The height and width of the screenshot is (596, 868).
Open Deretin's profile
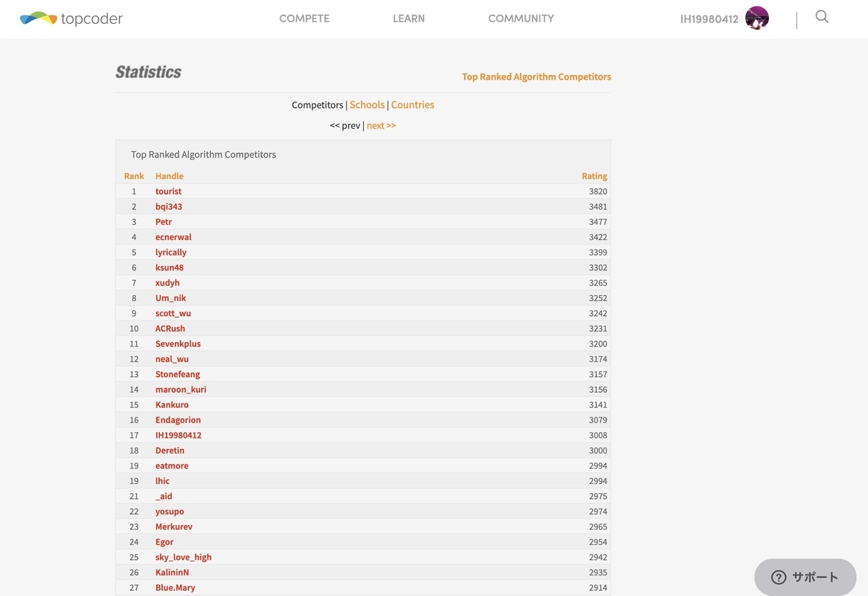click(170, 451)
